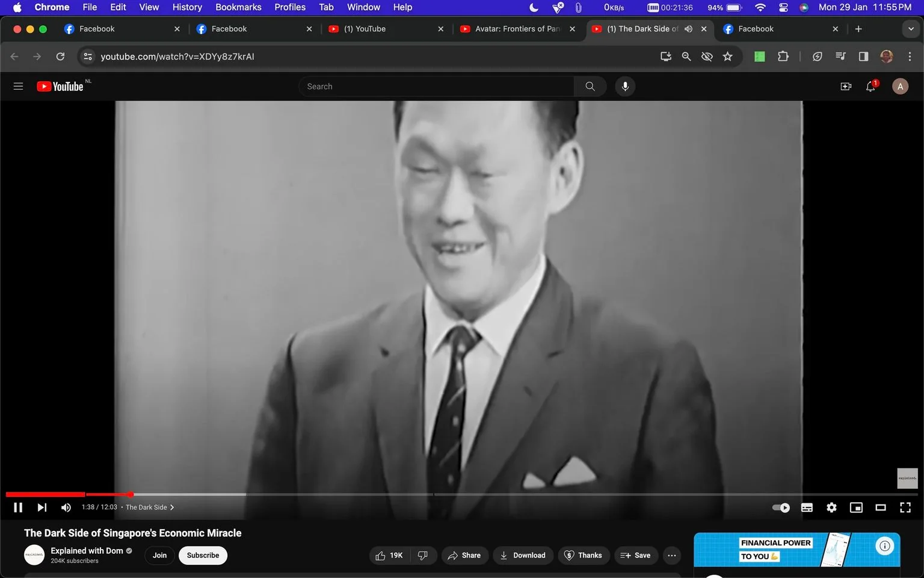The width and height of the screenshot is (924, 578).
Task: Click the video progress bar scrubber
Action: pos(131,494)
